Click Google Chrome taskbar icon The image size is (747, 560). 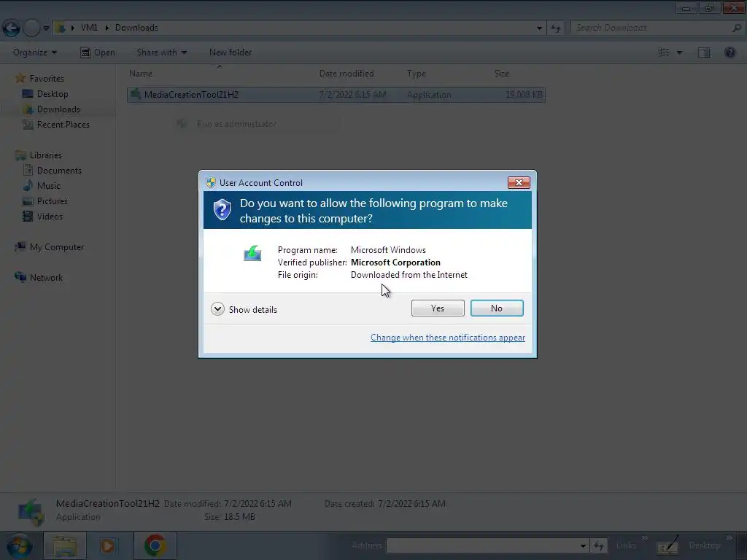coord(155,545)
